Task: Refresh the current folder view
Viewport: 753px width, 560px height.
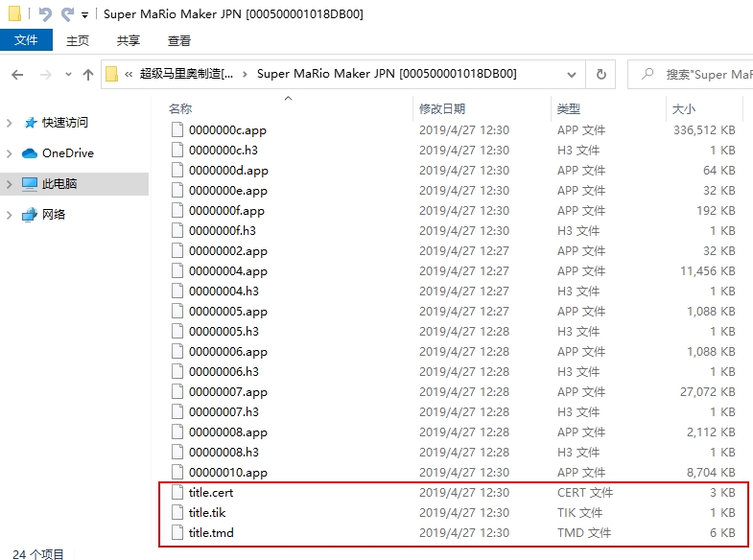Action: click(600, 75)
